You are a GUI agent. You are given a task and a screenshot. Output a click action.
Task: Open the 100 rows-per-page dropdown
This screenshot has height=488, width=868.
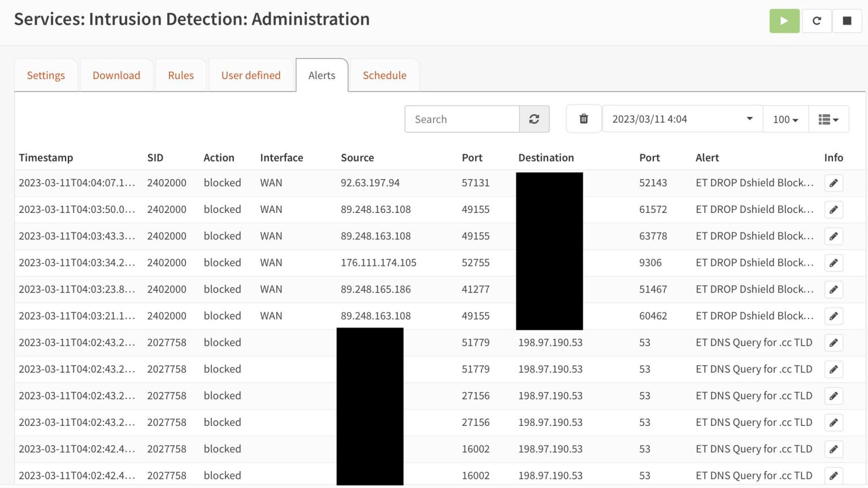(x=784, y=119)
